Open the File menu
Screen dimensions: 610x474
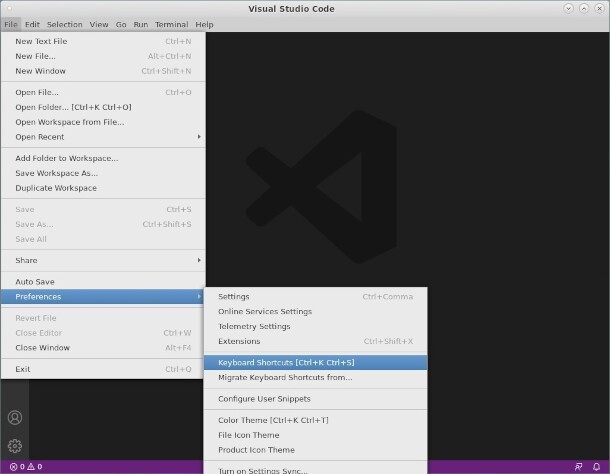pos(11,25)
